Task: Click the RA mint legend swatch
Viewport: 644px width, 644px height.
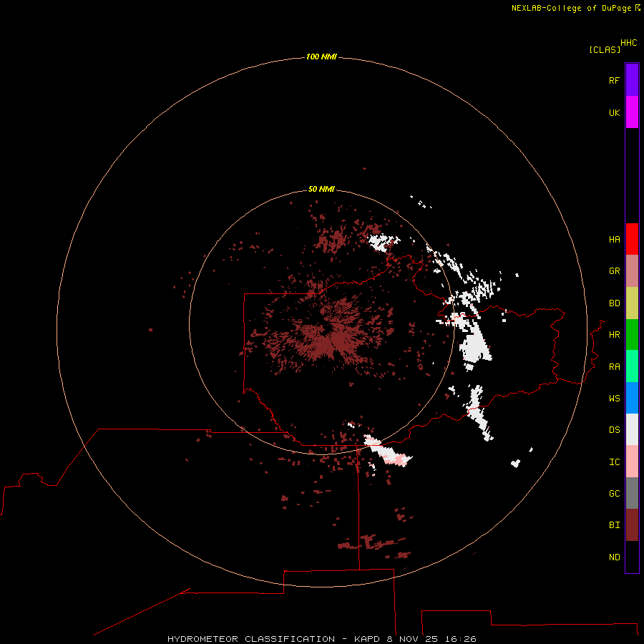Action: point(632,366)
